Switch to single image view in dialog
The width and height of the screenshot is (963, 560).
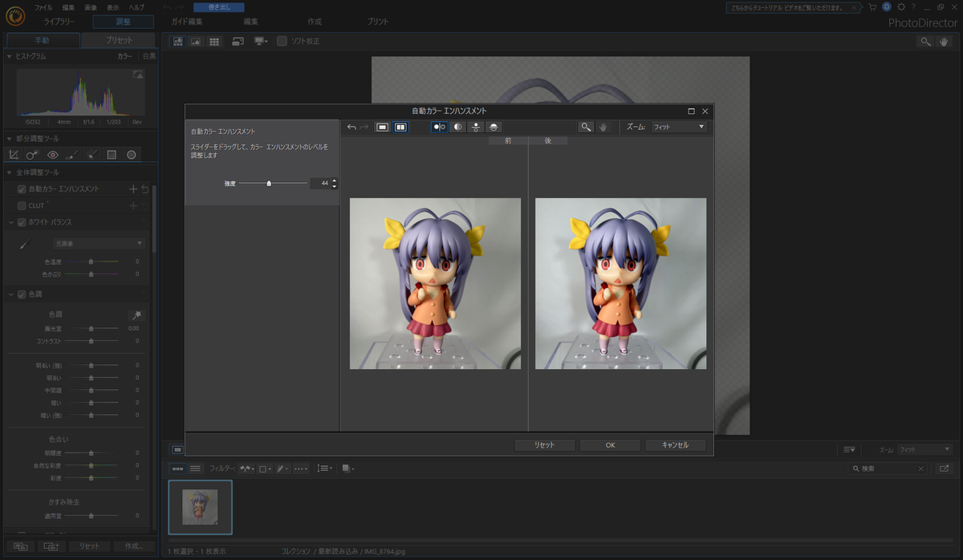pos(383,127)
